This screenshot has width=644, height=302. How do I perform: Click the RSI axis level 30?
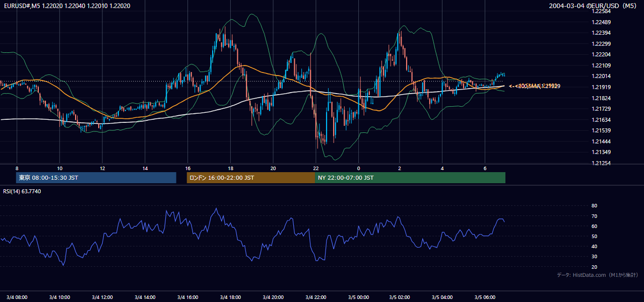click(594, 257)
